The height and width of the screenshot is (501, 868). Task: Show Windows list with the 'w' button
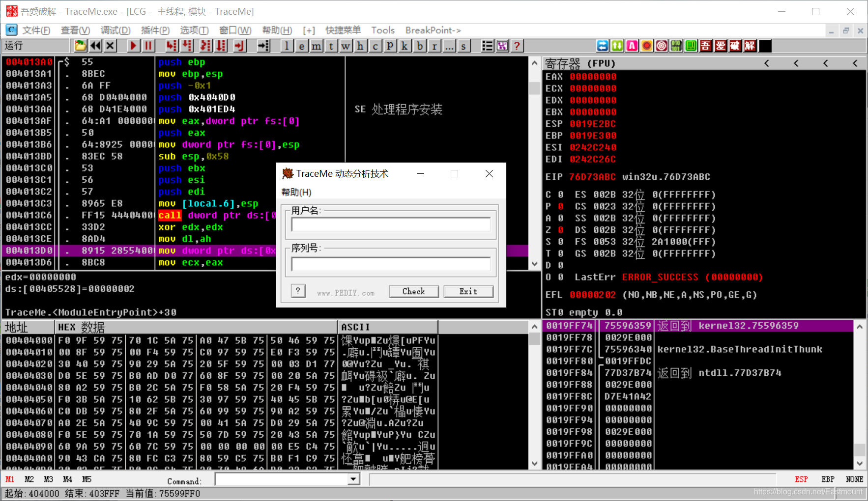point(346,46)
